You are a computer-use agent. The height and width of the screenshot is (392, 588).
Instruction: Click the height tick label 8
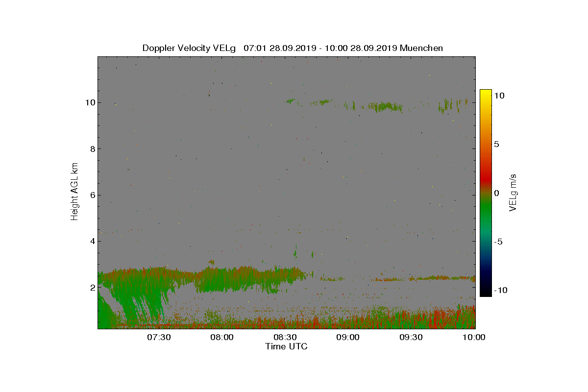(x=92, y=148)
